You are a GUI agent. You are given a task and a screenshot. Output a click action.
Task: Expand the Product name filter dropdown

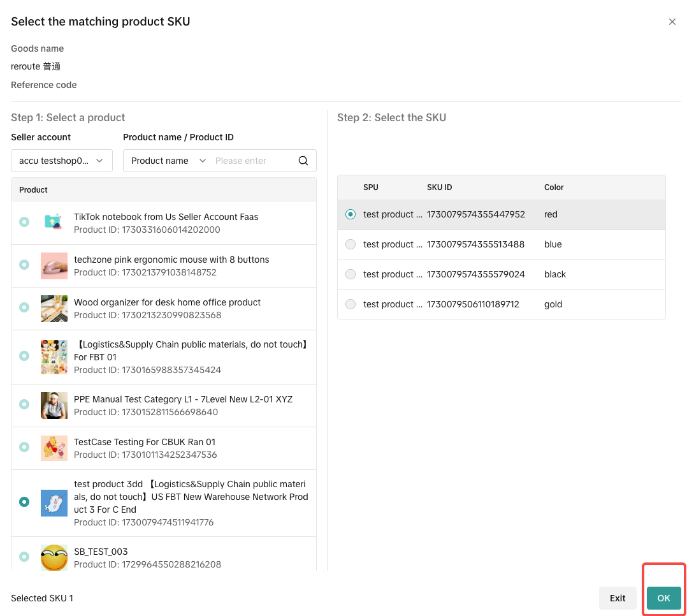tap(168, 161)
